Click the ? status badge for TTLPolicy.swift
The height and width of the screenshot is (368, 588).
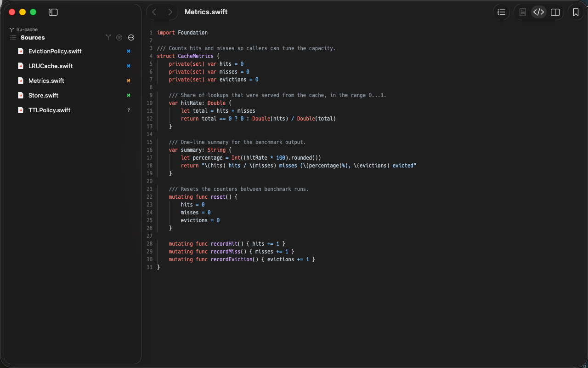point(129,110)
